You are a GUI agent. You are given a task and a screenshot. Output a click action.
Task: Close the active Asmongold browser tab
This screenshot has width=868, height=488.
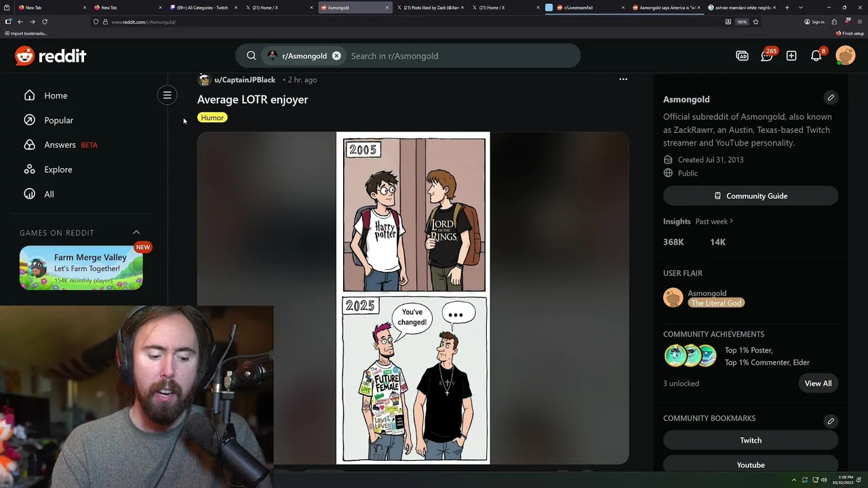[x=387, y=7]
